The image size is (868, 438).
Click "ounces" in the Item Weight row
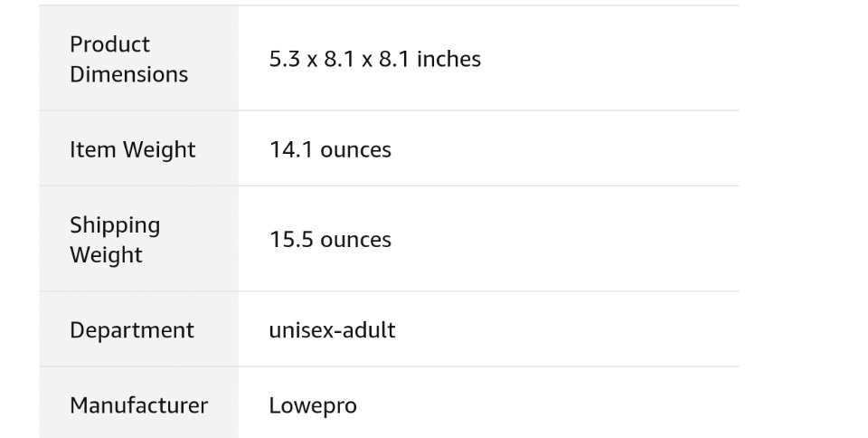[355, 150]
